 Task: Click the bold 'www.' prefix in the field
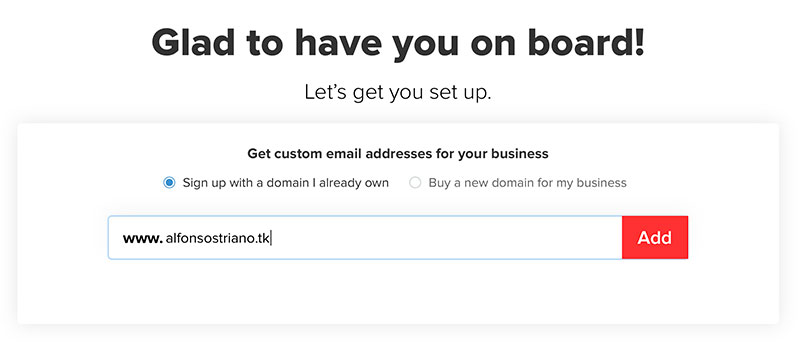coord(142,238)
